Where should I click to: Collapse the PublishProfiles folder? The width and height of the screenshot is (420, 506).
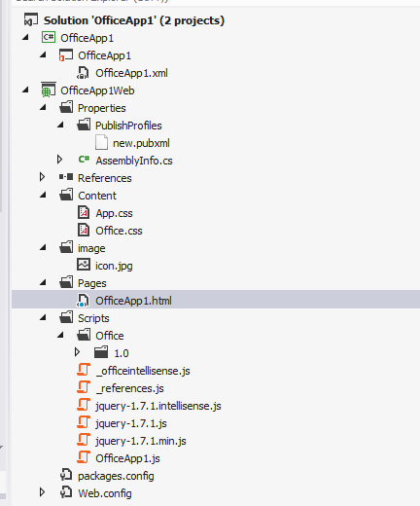click(x=60, y=126)
